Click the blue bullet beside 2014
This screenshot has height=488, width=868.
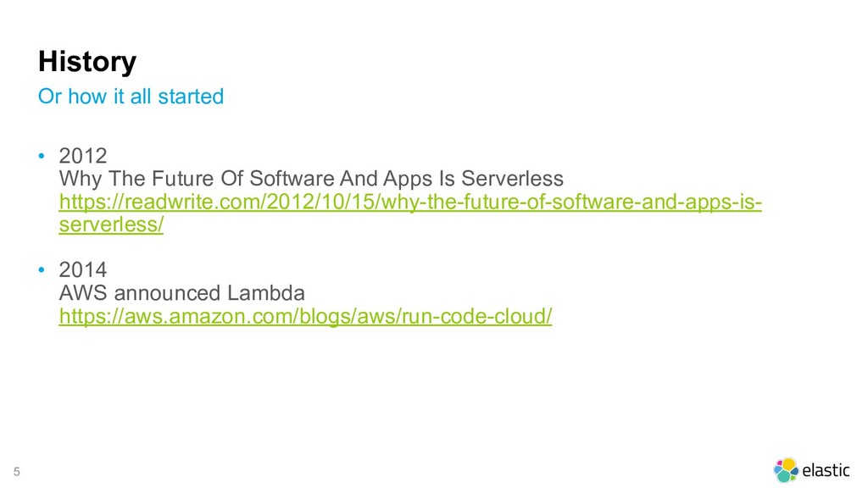(x=42, y=270)
